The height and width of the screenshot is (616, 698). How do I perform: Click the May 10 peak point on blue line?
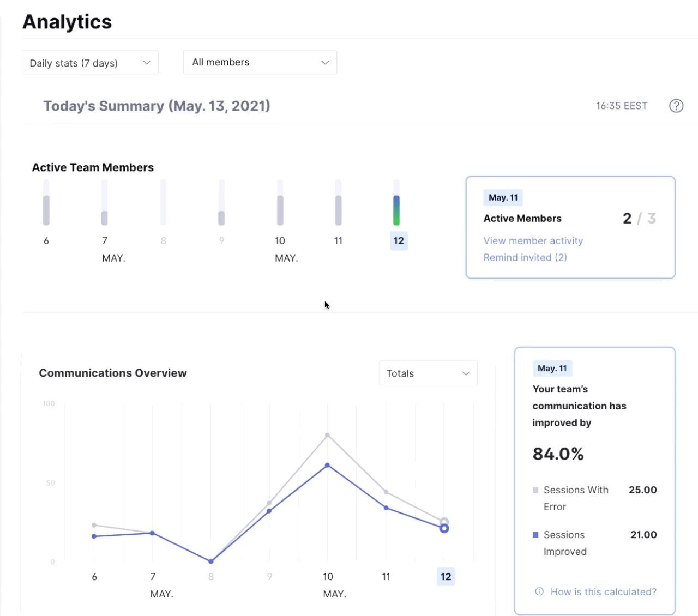pyautogui.click(x=327, y=465)
